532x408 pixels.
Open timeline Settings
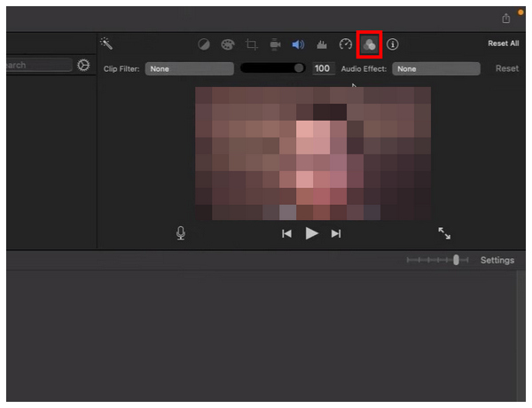pyautogui.click(x=497, y=261)
